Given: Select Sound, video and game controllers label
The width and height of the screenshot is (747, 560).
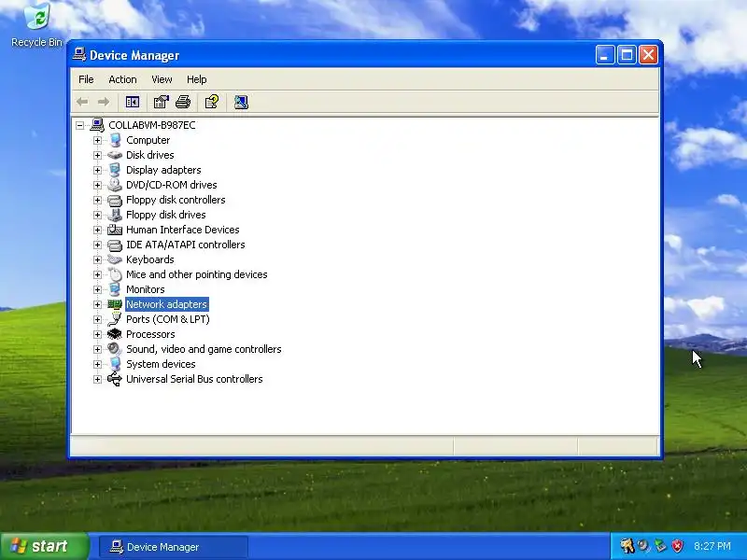Looking at the screenshot, I should pos(204,349).
